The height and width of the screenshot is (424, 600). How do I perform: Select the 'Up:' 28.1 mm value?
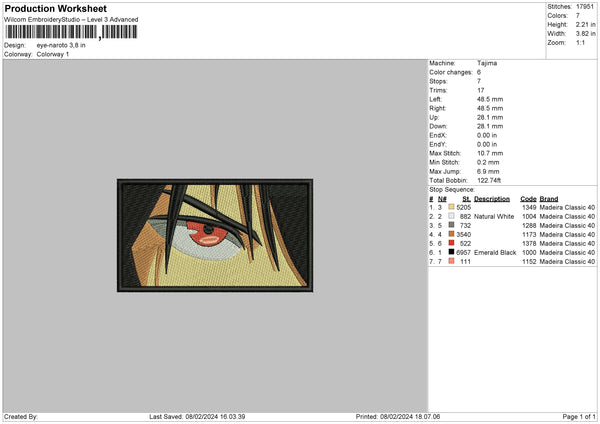coord(490,117)
